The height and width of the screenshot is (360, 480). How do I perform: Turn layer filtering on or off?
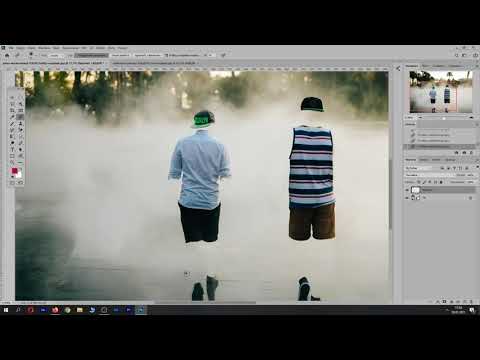pos(477,167)
